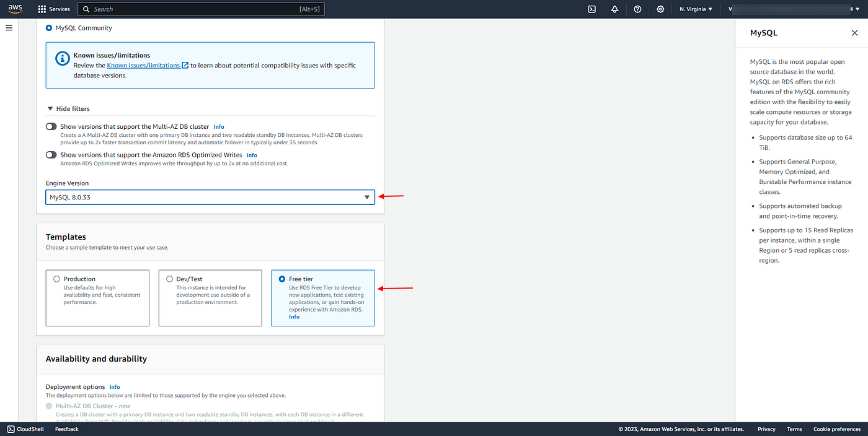This screenshot has width=868, height=436.
Task: Collapse the Hide filters section
Action: (x=69, y=108)
